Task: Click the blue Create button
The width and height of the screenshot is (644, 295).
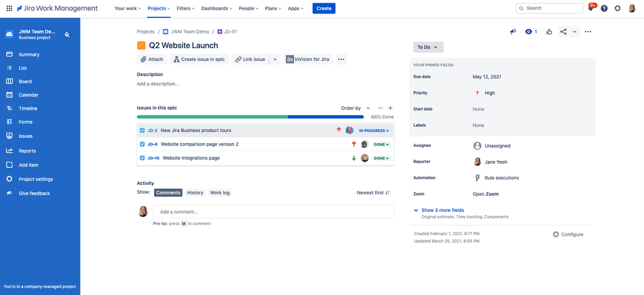Action: (x=324, y=8)
